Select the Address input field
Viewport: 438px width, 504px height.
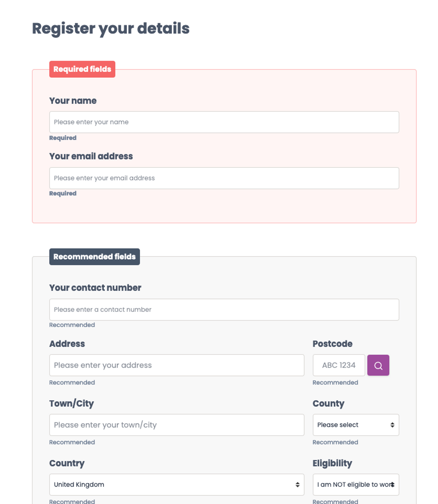(176, 365)
